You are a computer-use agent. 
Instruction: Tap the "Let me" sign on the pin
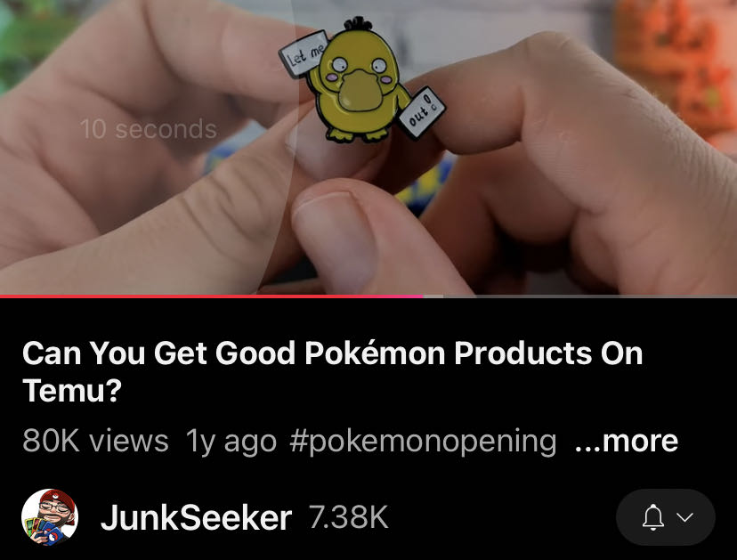tap(304, 54)
